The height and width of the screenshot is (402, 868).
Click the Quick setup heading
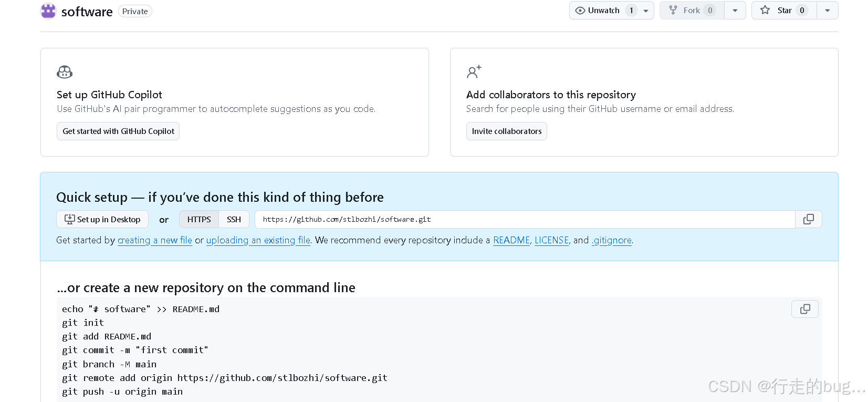pos(220,197)
